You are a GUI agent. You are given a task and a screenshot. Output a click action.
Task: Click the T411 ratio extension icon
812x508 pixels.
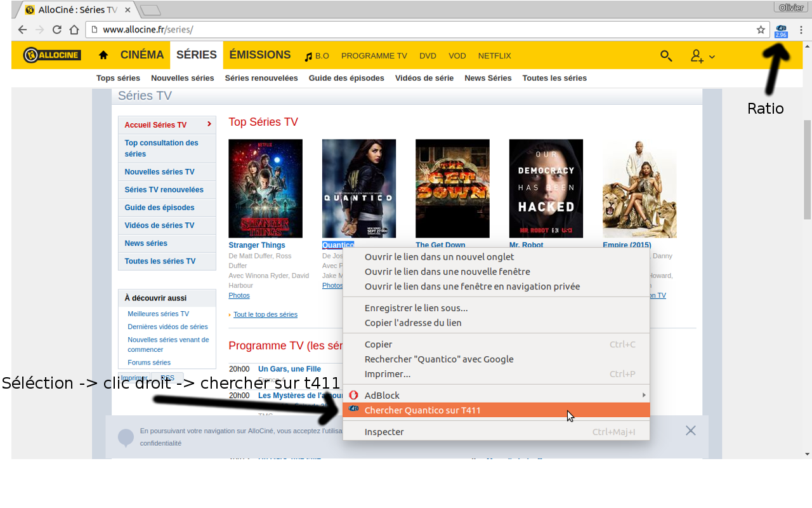pyautogui.click(x=781, y=30)
